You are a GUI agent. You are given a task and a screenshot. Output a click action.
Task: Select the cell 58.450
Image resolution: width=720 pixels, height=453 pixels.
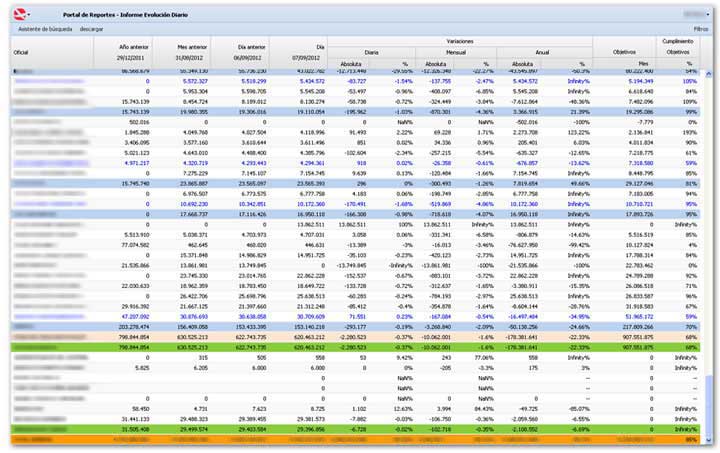point(141,409)
